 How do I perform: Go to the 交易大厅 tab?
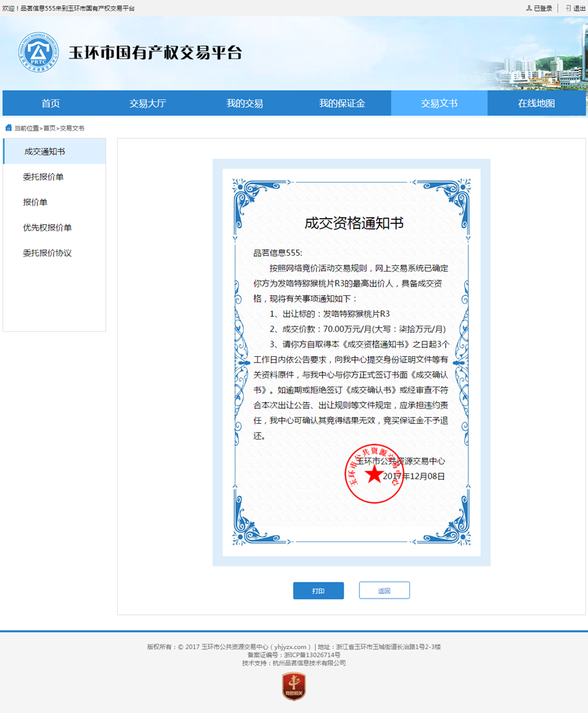[x=148, y=103]
